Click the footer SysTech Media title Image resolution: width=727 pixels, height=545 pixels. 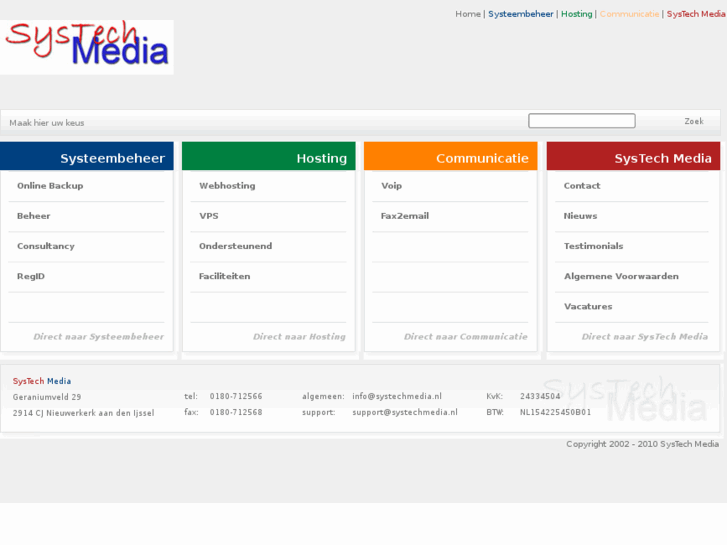click(x=42, y=381)
